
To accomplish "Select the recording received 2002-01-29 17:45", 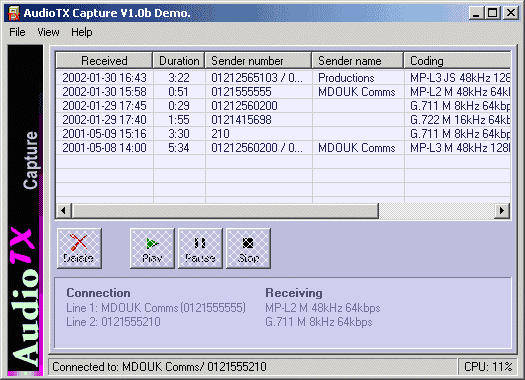I will tap(283, 106).
